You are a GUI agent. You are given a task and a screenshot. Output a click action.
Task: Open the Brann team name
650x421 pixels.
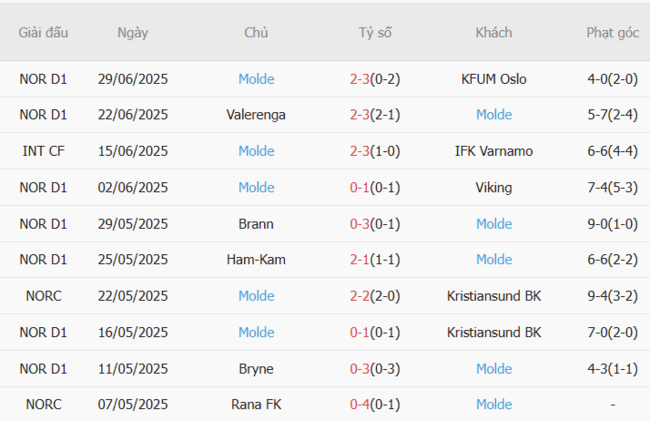click(x=256, y=224)
